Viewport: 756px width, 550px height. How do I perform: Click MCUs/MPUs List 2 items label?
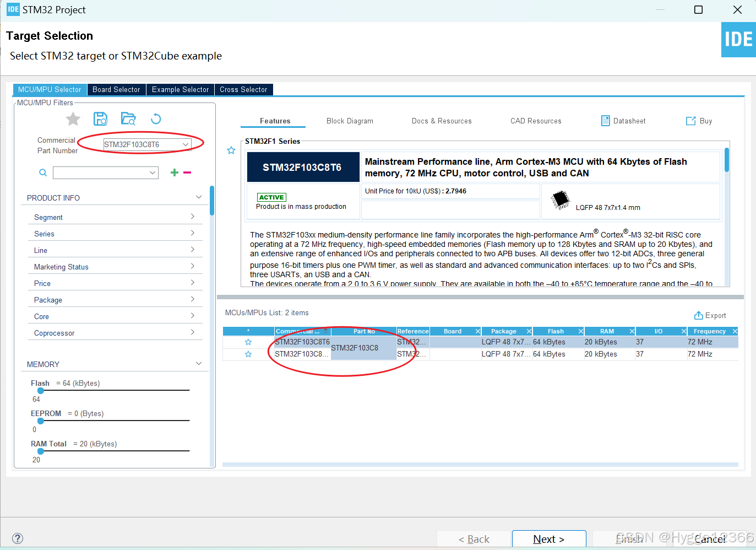click(267, 313)
